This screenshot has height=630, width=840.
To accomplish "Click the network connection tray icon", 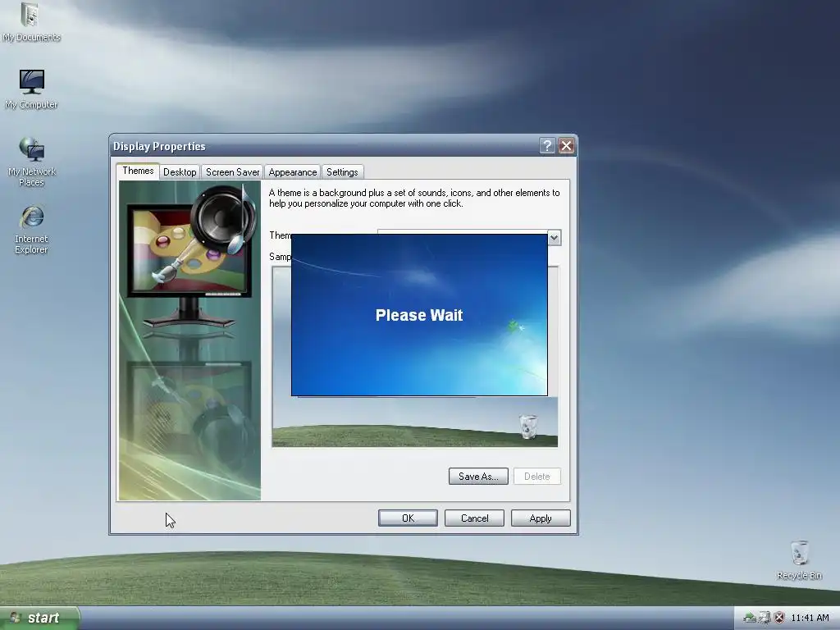I will coord(765,618).
